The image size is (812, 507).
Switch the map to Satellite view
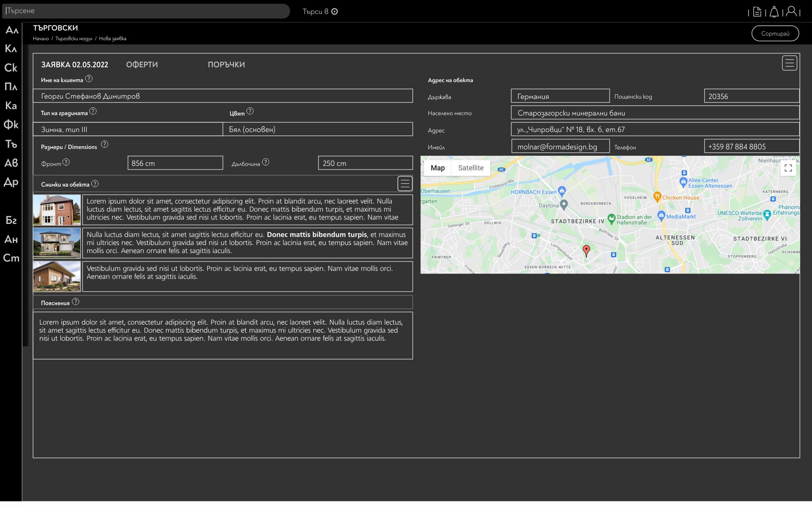coord(470,168)
